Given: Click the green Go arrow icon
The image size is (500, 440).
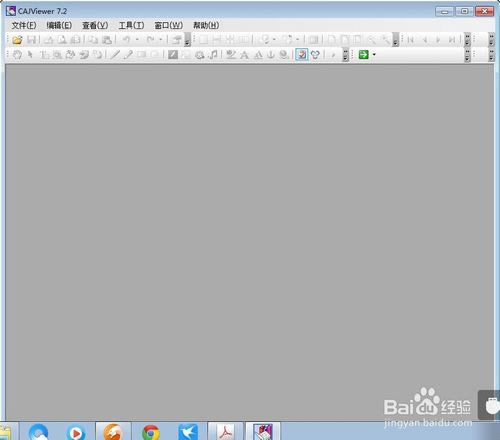Looking at the screenshot, I should (363, 54).
